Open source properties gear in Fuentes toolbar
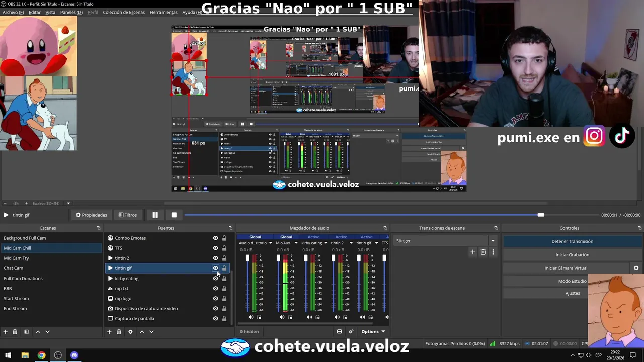Image resolution: width=644 pixels, height=362 pixels. [x=130, y=332]
